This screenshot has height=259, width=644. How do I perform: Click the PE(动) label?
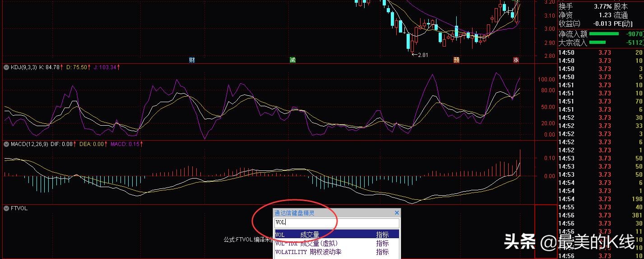point(624,24)
